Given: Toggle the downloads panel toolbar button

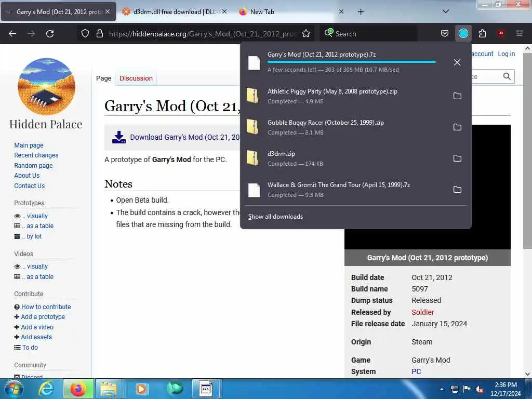Looking at the screenshot, I should click(463, 33).
